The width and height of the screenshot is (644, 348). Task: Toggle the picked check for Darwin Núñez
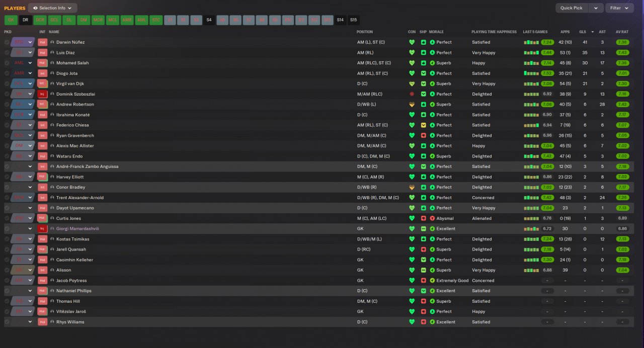click(x=7, y=42)
